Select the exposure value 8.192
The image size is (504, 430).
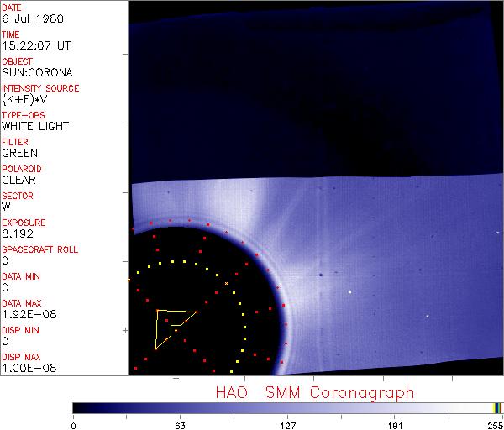click(18, 233)
